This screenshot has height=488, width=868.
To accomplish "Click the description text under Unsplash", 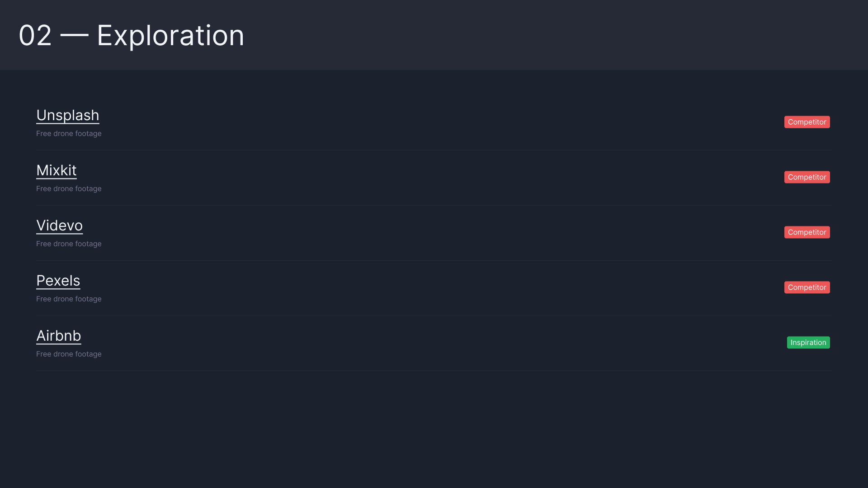I will pos(69,134).
